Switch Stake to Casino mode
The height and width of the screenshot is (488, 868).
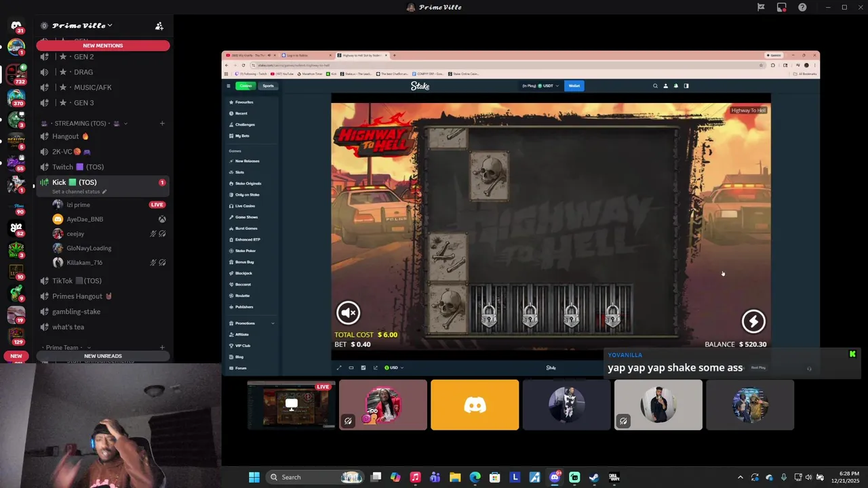245,86
